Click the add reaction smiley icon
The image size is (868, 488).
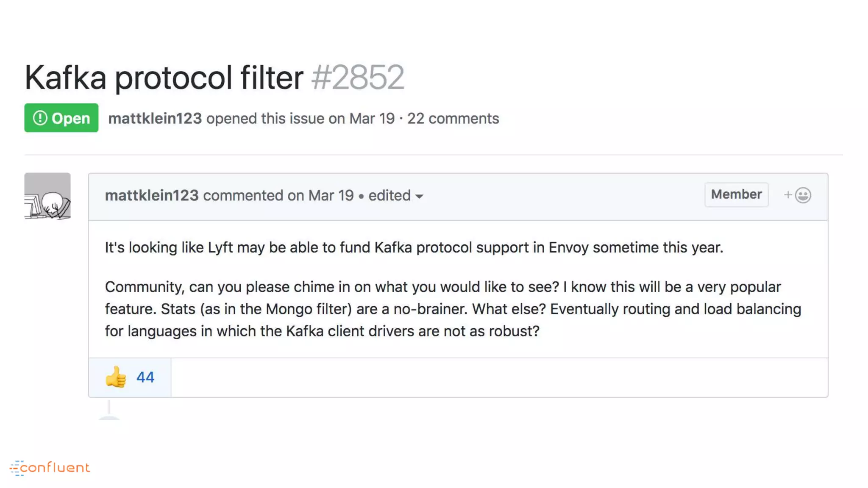(803, 195)
